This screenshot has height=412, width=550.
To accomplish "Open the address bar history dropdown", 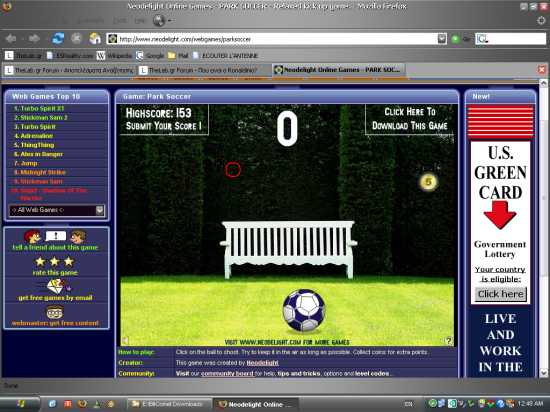I will click(442, 39).
